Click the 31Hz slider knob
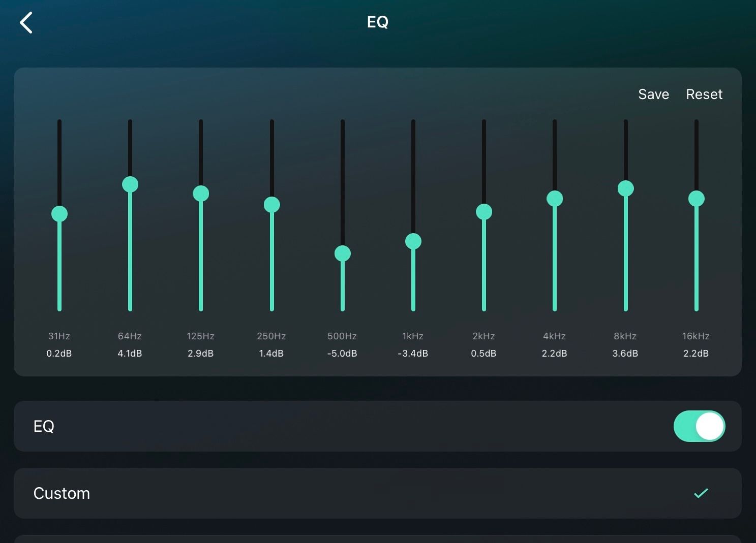Viewport: 756px width, 543px height. pos(59,214)
